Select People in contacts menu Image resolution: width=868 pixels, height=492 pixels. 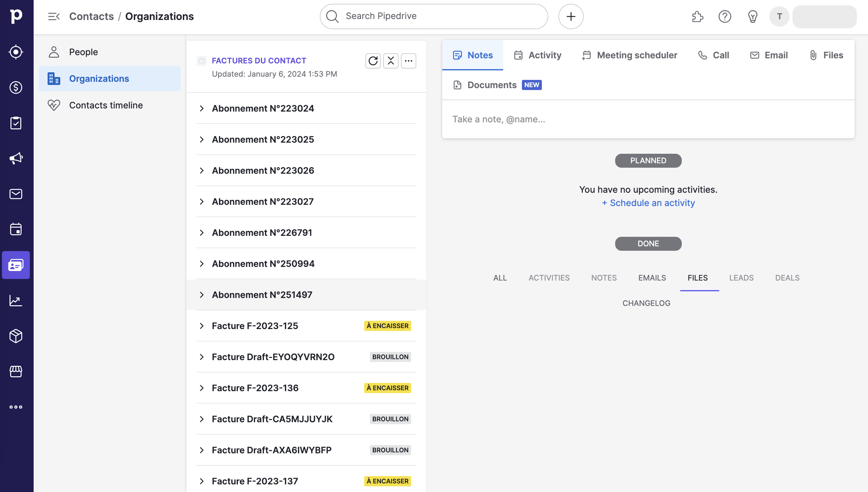pyautogui.click(x=83, y=52)
